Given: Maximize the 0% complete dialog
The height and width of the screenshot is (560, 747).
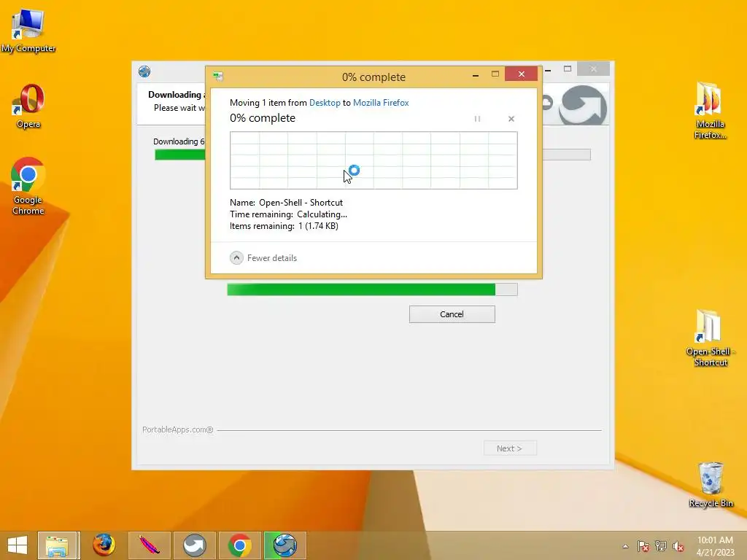Looking at the screenshot, I should point(495,74).
